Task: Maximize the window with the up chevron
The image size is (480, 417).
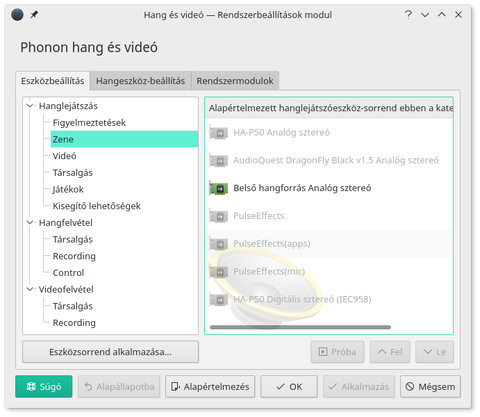Action: click(442, 14)
